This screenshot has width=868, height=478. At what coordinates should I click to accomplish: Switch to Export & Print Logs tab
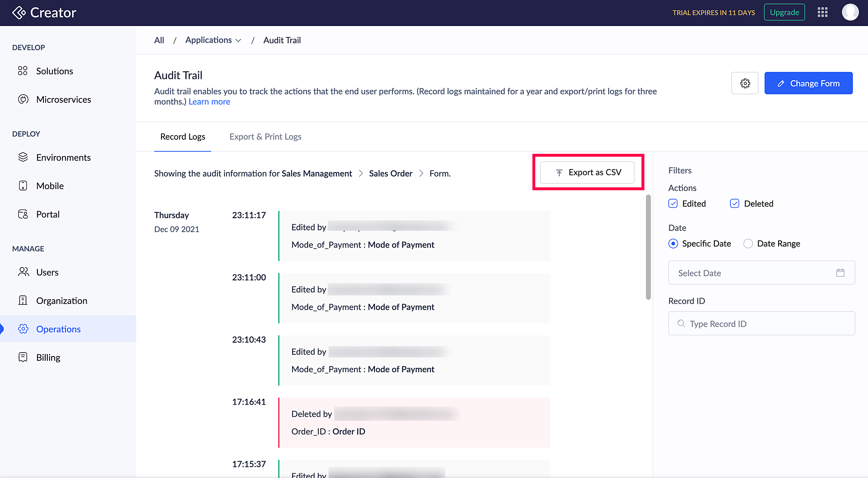[x=265, y=137]
